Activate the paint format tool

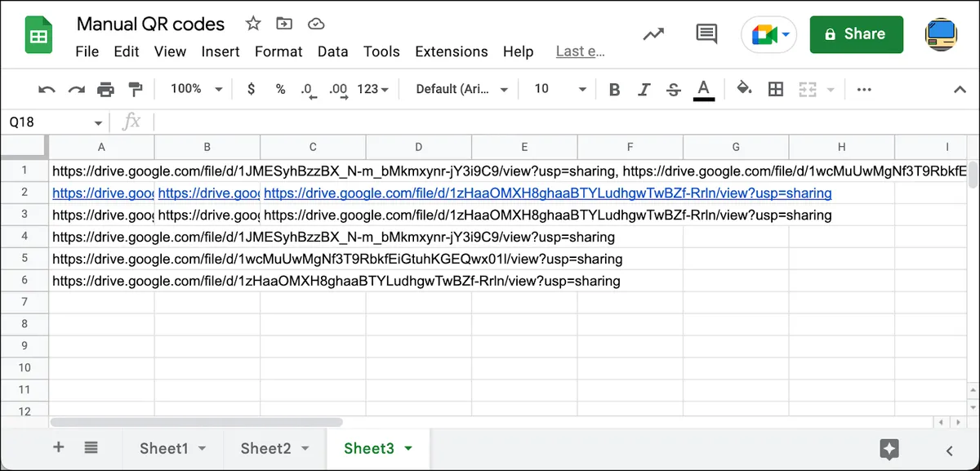136,89
